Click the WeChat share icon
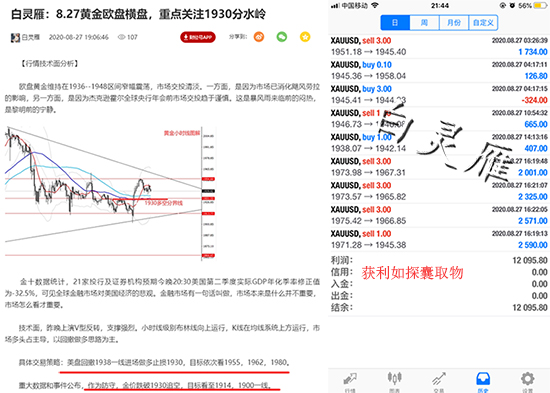The height and width of the screenshot is (393, 550). coord(282,36)
